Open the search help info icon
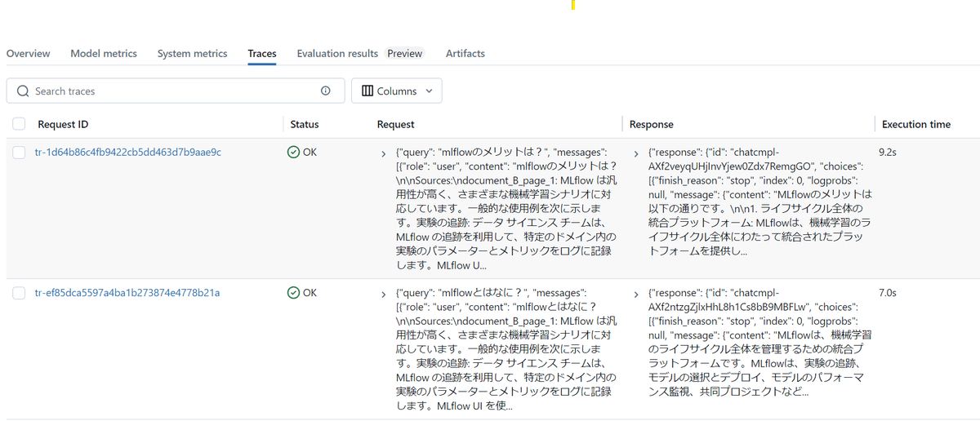 click(x=326, y=91)
